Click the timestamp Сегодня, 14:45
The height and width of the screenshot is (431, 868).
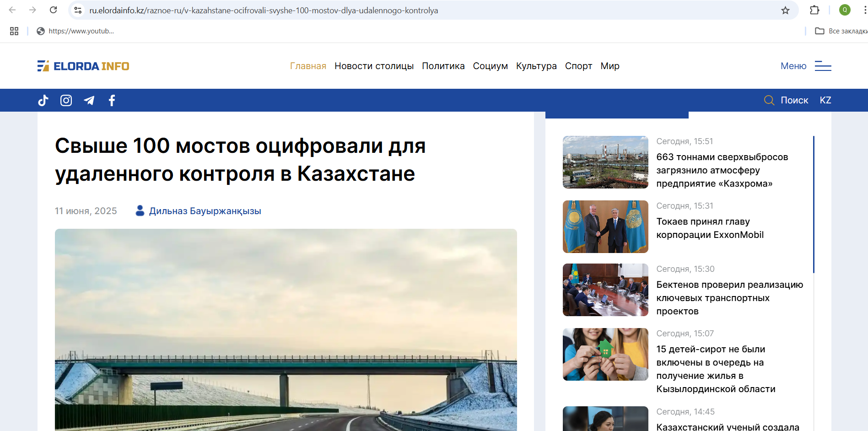[x=685, y=412]
